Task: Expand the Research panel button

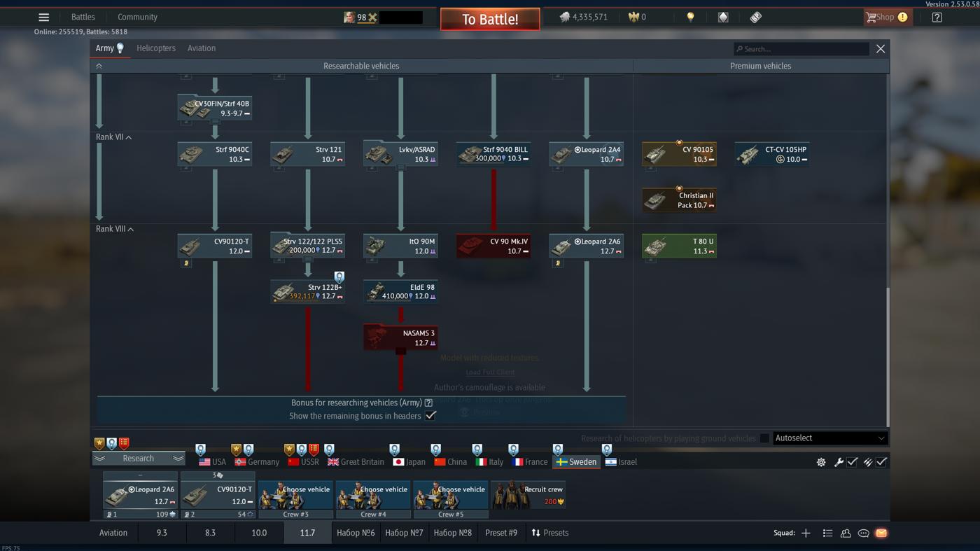Action: coord(139,459)
